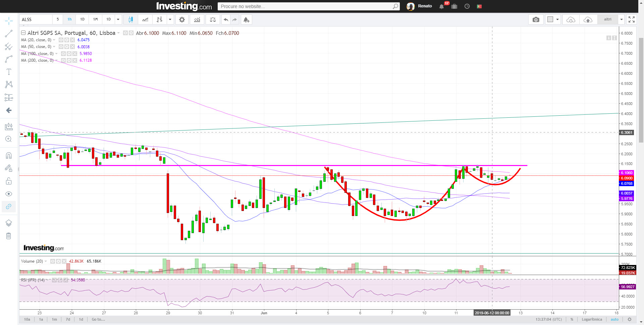The height and width of the screenshot is (325, 644).
Task: Switch range to 7d
Action: pyautogui.click(x=68, y=319)
